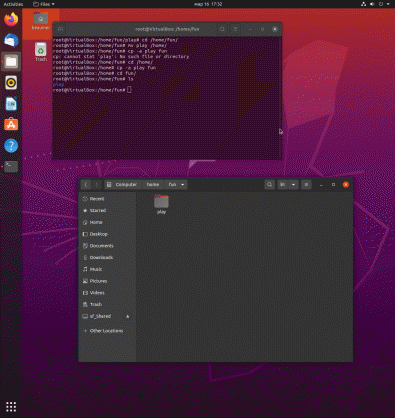Open Videos in the Files sidebar
The height and width of the screenshot is (418, 395).
click(x=107, y=293)
